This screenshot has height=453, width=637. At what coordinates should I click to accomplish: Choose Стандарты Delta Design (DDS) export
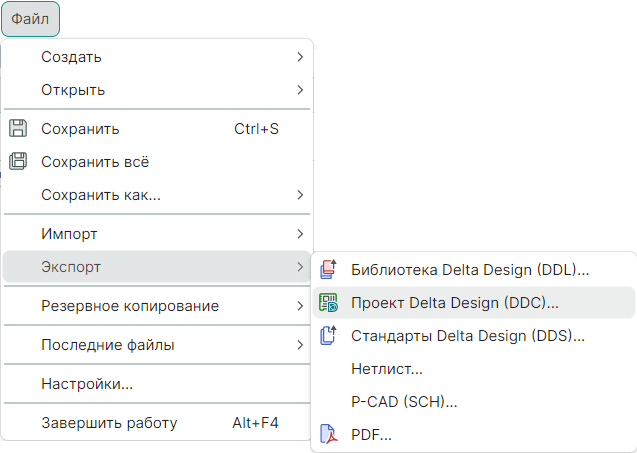click(467, 335)
